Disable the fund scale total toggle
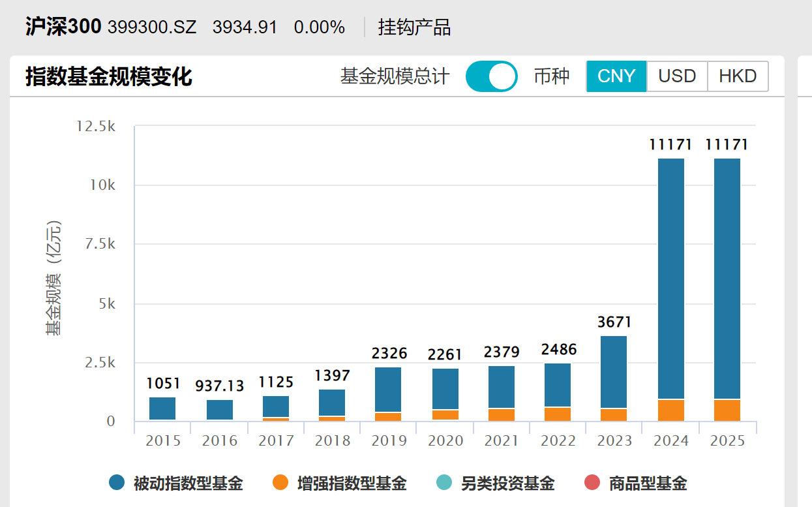The height and width of the screenshot is (507, 812). tap(491, 76)
